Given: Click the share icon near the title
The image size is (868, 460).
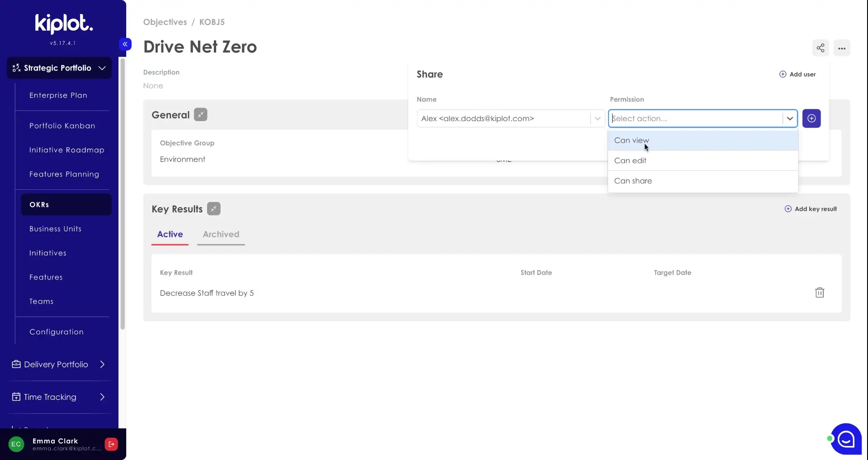Looking at the screenshot, I should tap(820, 48).
